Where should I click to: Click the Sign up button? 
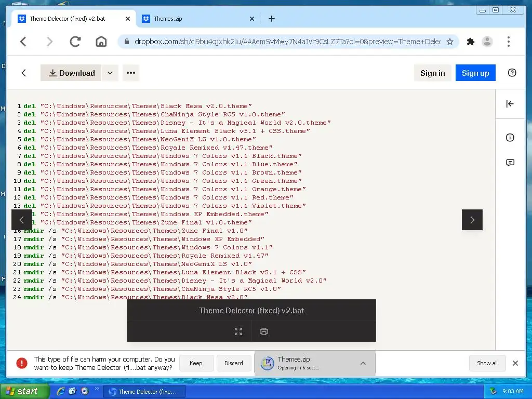[x=475, y=73]
